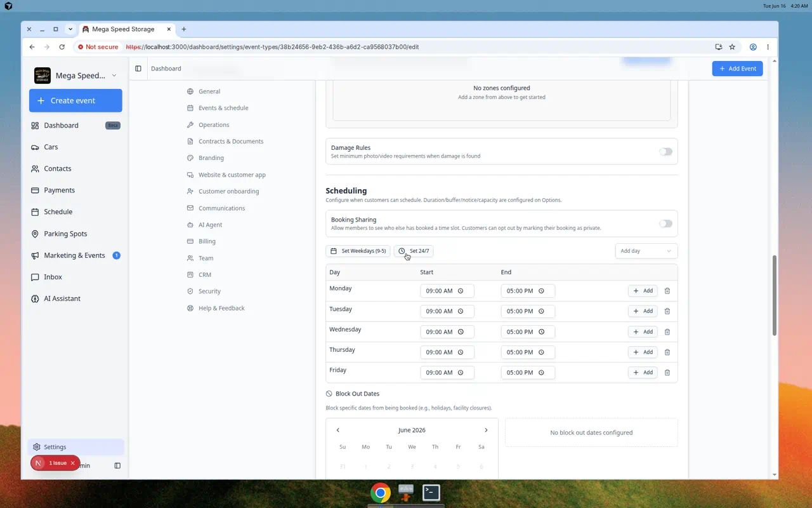
Task: Open Parking Spots in the sidebar
Action: coord(75,234)
